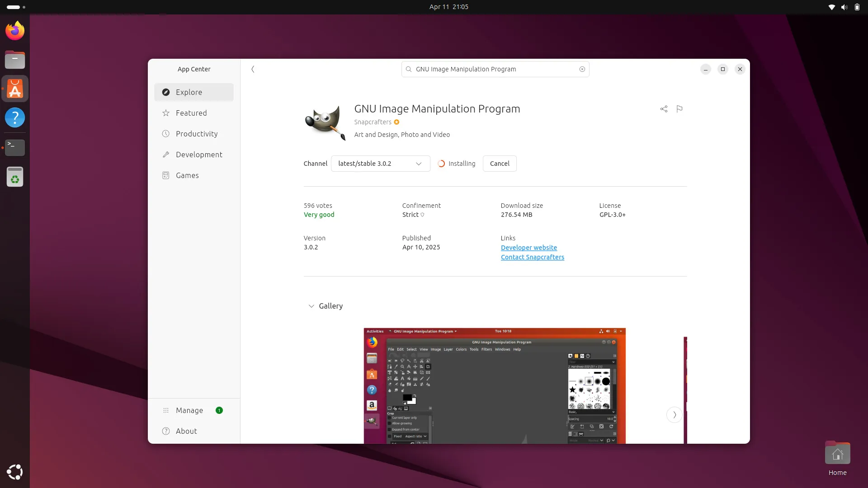Minimize the App Center window

706,69
